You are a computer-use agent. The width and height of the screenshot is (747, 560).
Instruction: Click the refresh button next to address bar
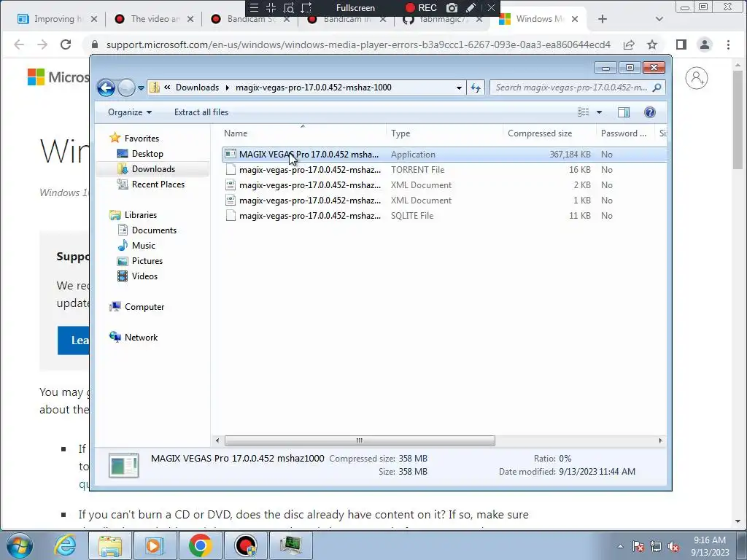[x=476, y=87]
